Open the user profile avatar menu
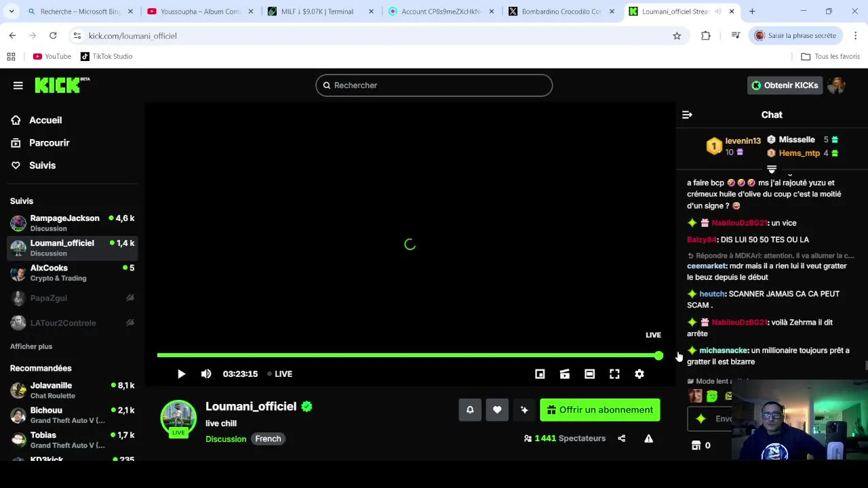The image size is (868, 488). (836, 85)
